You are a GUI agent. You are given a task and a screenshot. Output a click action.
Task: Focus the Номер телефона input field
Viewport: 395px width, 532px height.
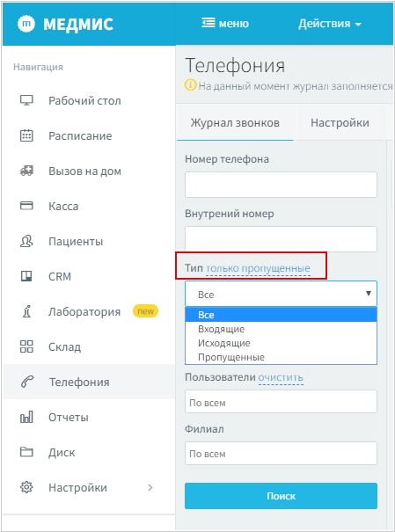pyautogui.click(x=281, y=185)
